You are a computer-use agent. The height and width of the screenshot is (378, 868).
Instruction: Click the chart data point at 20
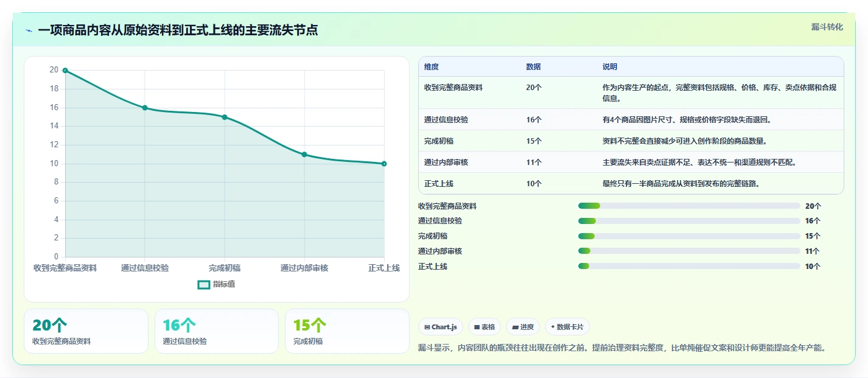(x=65, y=71)
